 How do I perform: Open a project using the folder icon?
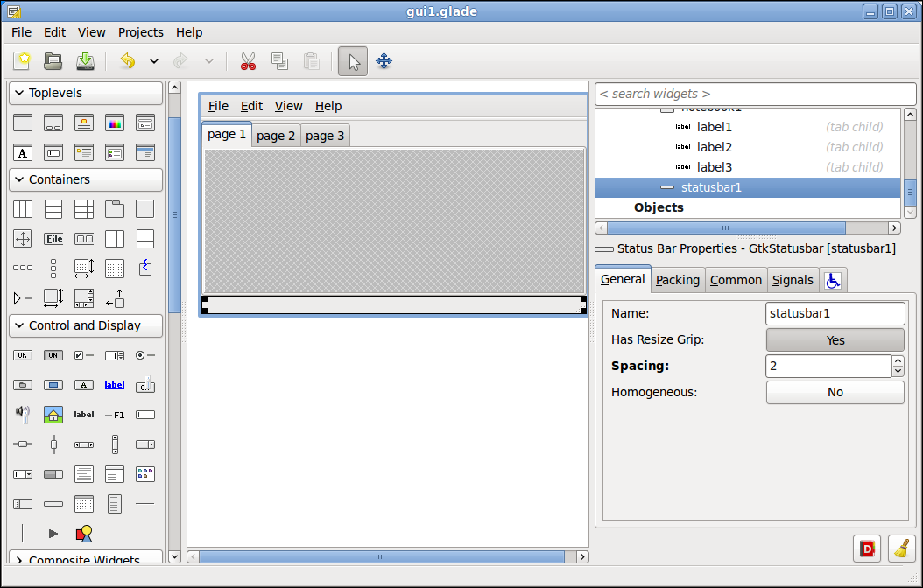pyautogui.click(x=53, y=61)
